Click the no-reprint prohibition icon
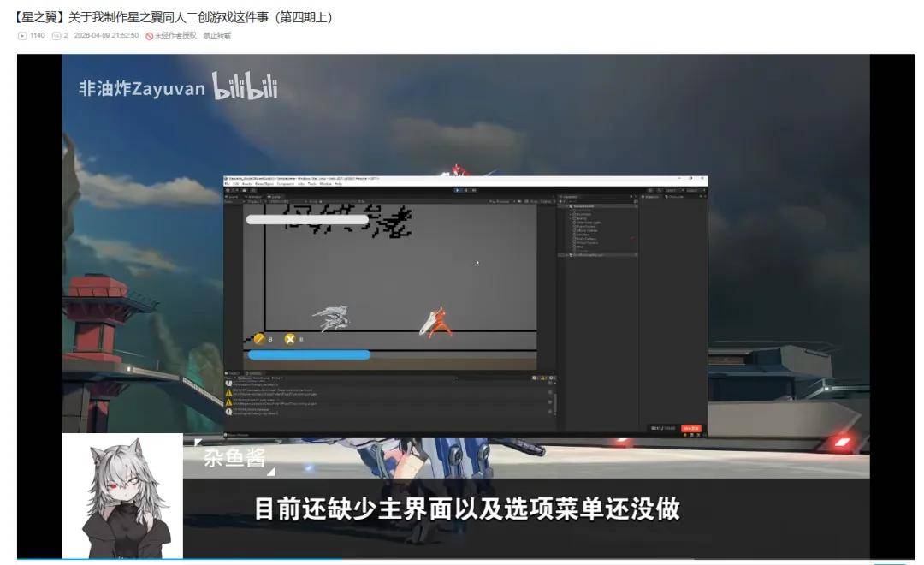This screenshot has width=924, height=565. tap(149, 35)
